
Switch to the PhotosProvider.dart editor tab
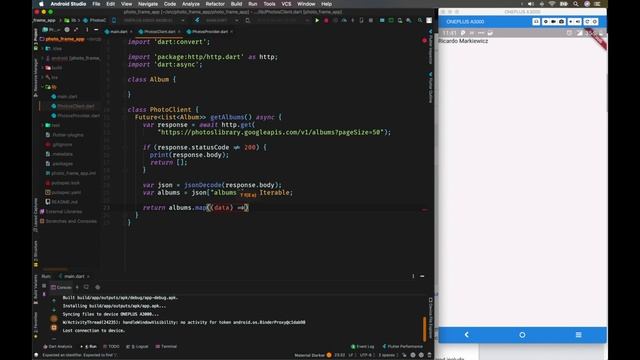(x=210, y=31)
